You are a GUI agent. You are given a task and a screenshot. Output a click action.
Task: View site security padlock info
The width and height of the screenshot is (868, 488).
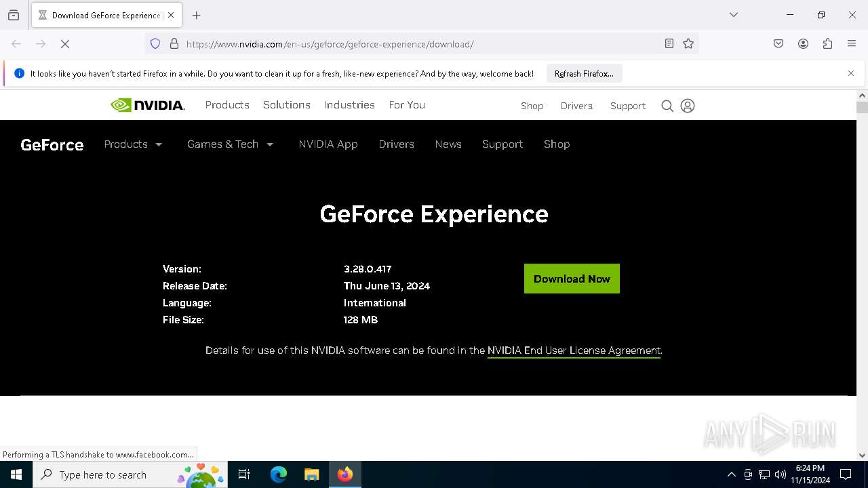click(x=174, y=44)
